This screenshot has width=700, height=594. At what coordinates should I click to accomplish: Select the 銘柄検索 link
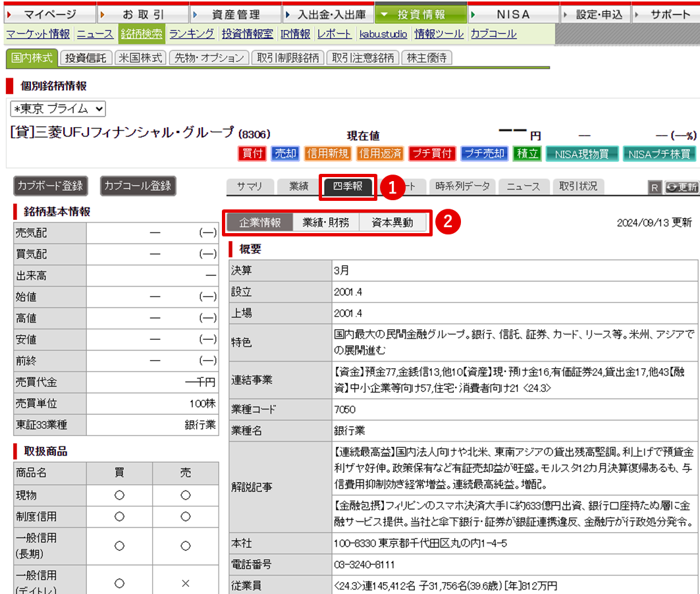141,34
